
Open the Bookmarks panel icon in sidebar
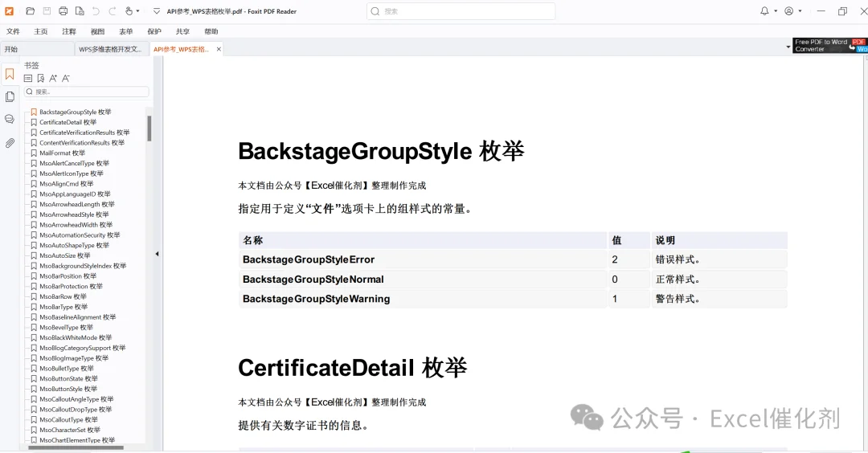[10, 74]
